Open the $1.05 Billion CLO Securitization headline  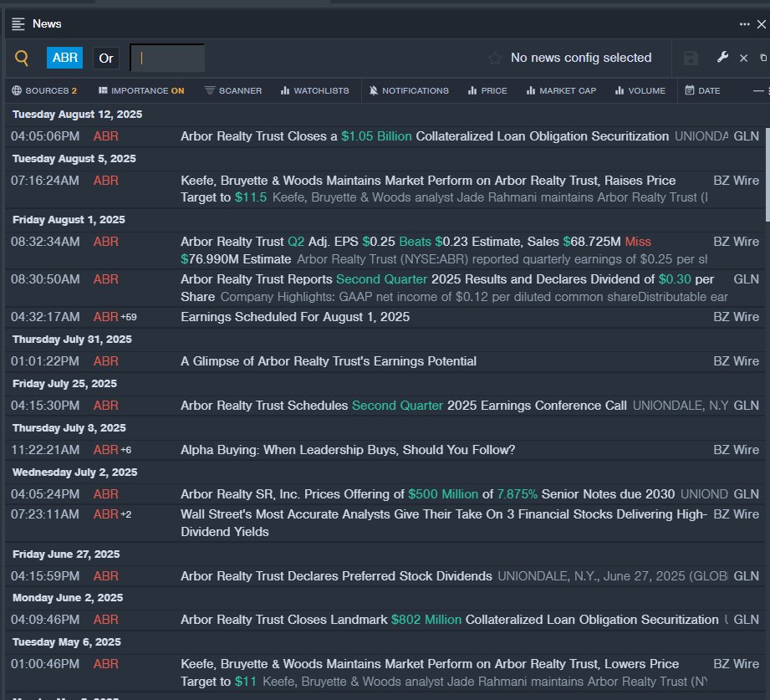click(424, 136)
